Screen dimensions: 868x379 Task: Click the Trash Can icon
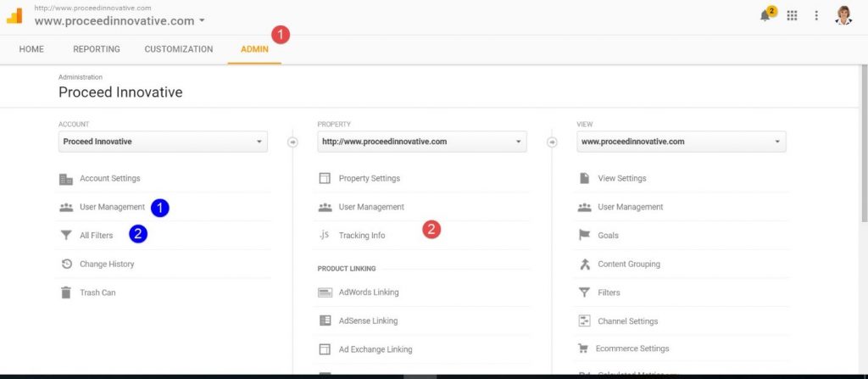(x=66, y=293)
